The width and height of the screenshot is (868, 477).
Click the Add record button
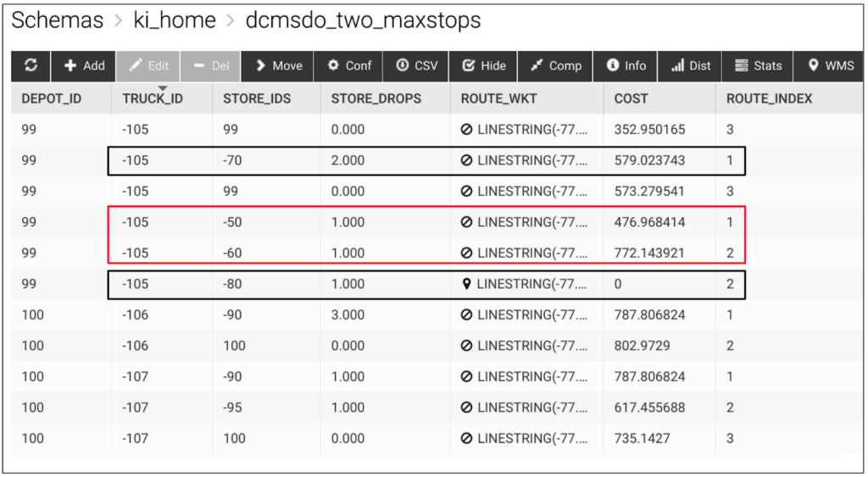(85, 65)
